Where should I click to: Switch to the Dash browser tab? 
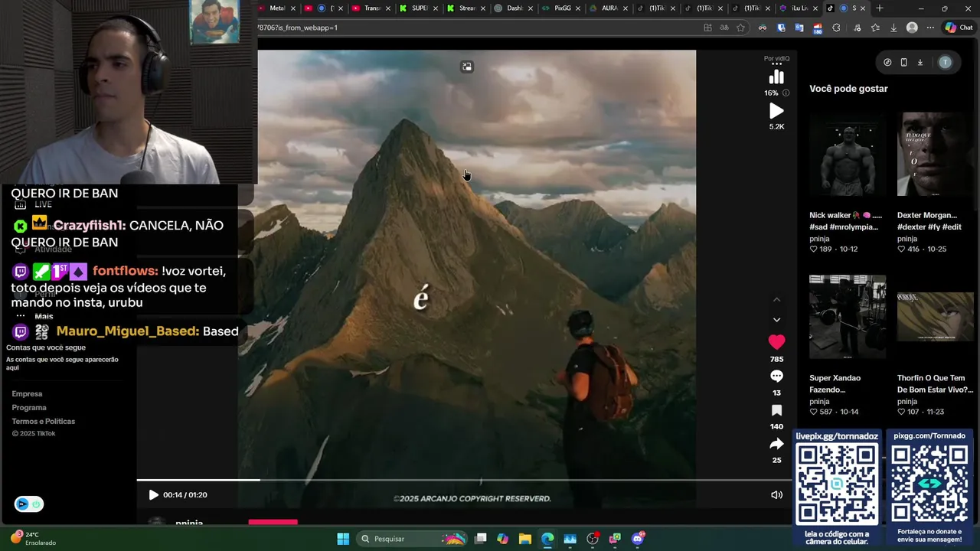[513, 8]
